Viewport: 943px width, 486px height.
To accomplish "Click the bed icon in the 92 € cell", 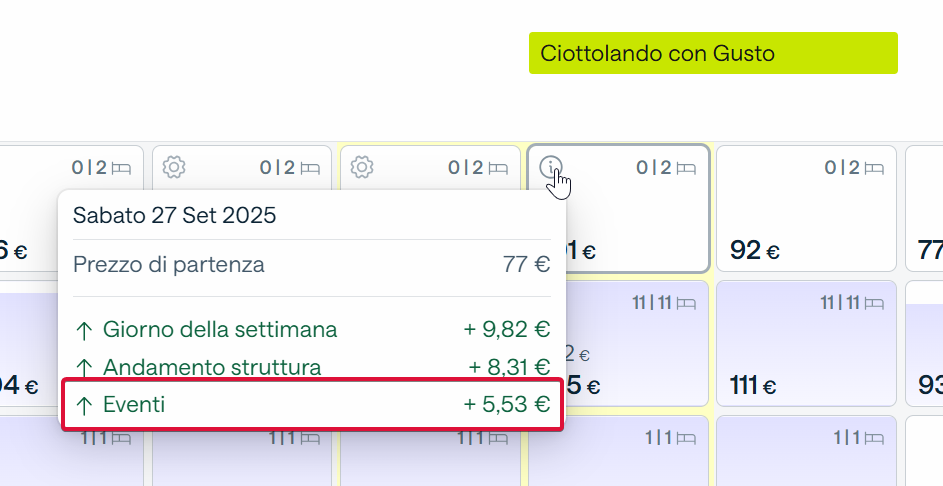I will 874,168.
